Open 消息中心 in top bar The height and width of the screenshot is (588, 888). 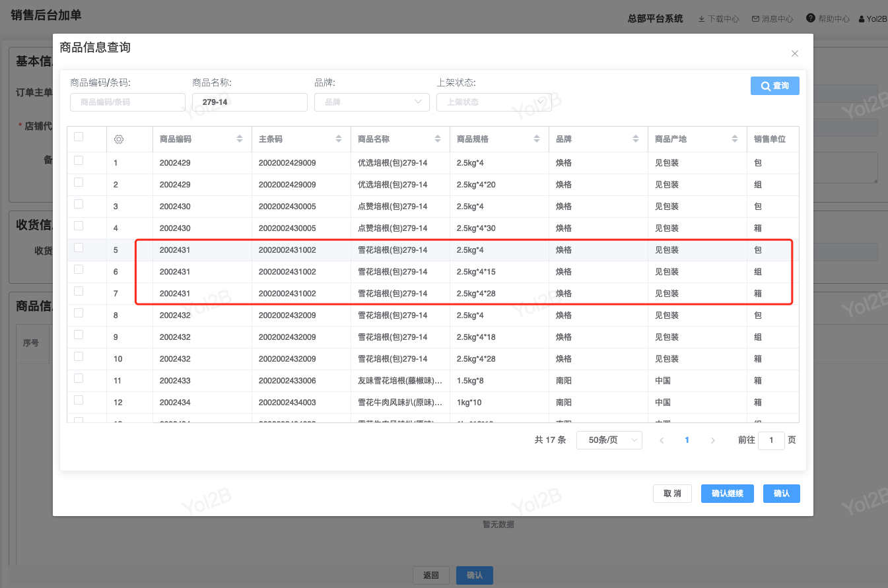[x=772, y=19]
